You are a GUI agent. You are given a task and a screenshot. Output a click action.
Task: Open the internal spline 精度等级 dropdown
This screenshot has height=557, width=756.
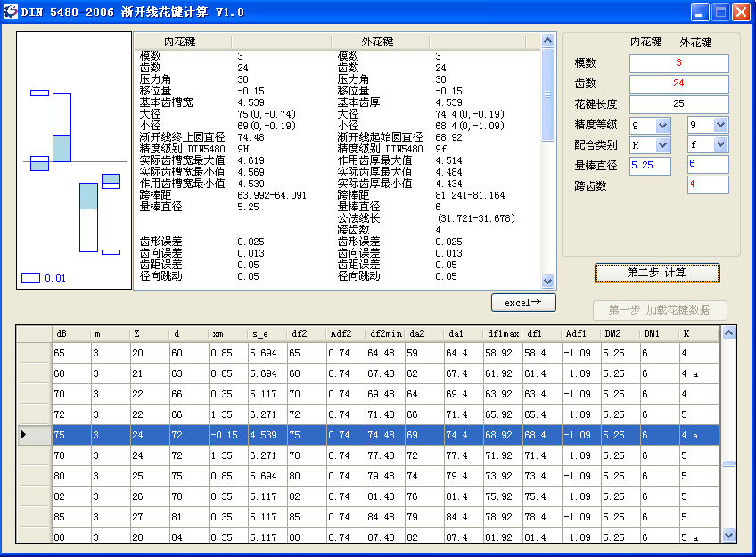click(x=663, y=126)
